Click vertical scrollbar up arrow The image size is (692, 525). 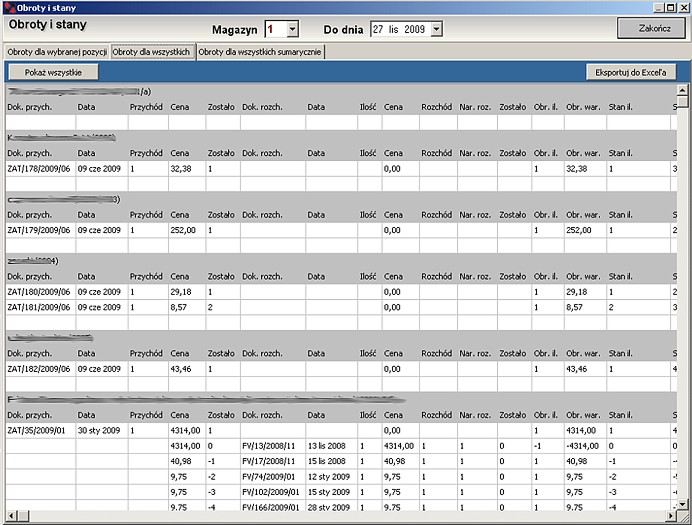[682, 90]
